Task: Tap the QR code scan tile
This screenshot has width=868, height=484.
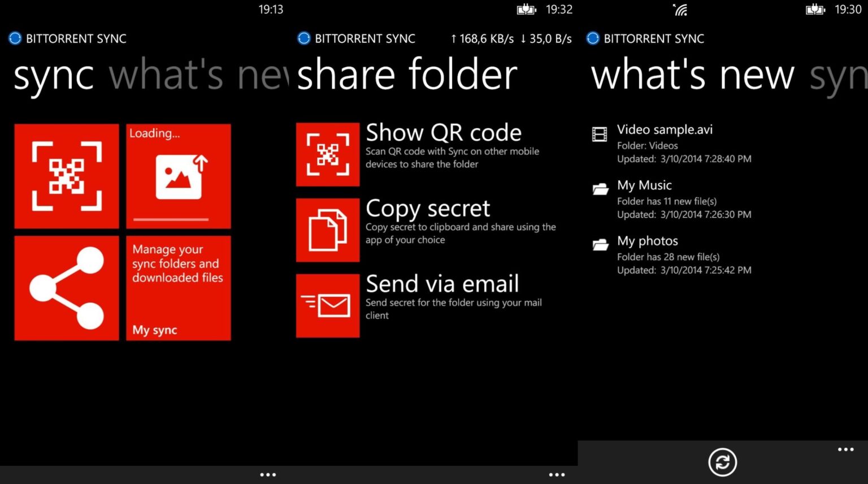Action: (67, 176)
